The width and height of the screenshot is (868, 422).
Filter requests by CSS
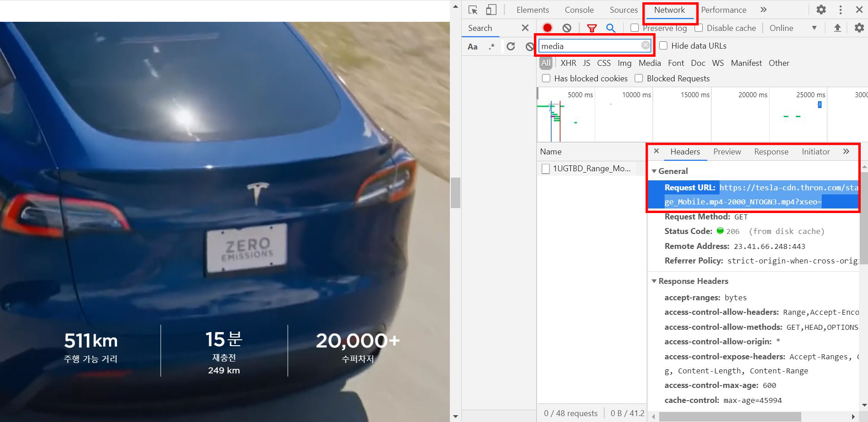(604, 63)
